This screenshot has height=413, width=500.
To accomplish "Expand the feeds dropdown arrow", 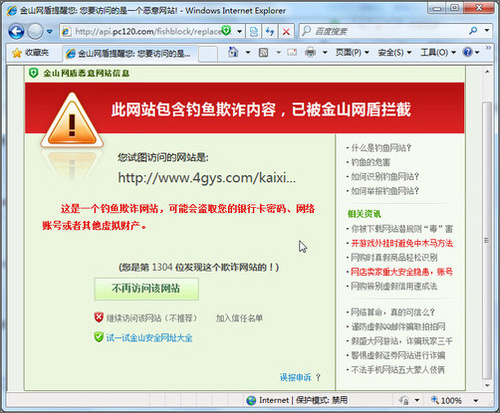I will point(278,52).
